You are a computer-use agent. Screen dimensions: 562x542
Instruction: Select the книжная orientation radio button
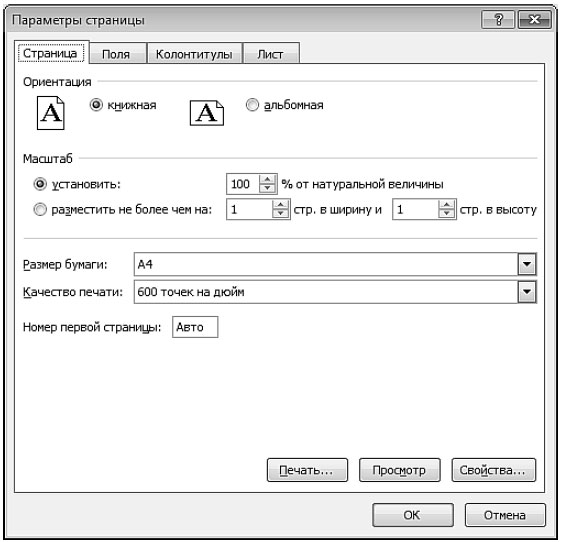coord(96,105)
